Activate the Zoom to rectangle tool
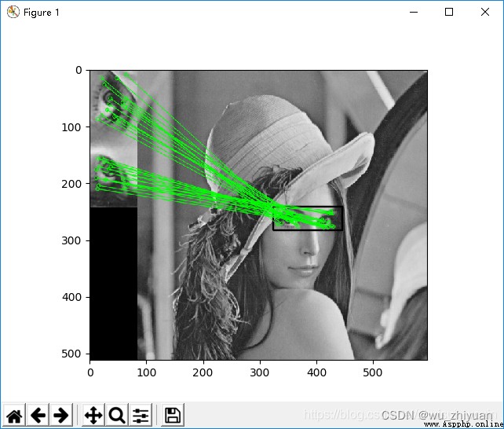 (117, 415)
